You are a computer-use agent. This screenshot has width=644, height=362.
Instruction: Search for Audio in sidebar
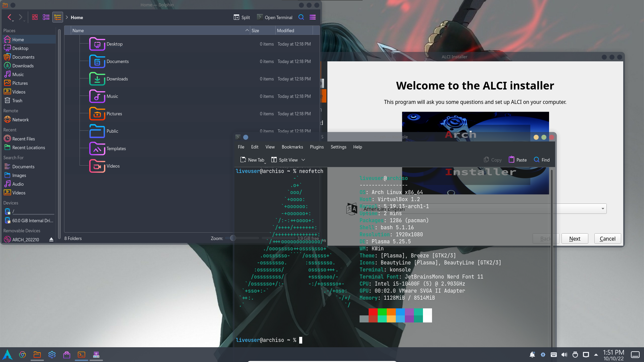29,184
